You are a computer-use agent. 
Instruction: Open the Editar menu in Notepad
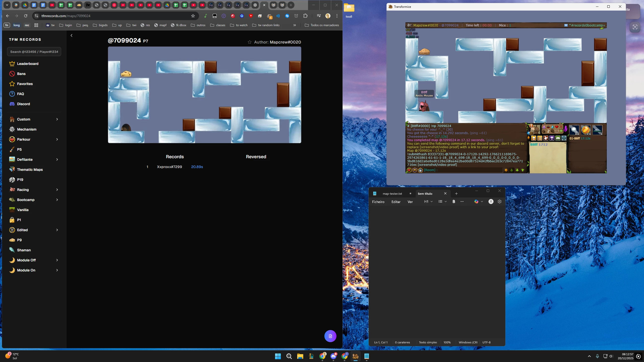[396, 202]
